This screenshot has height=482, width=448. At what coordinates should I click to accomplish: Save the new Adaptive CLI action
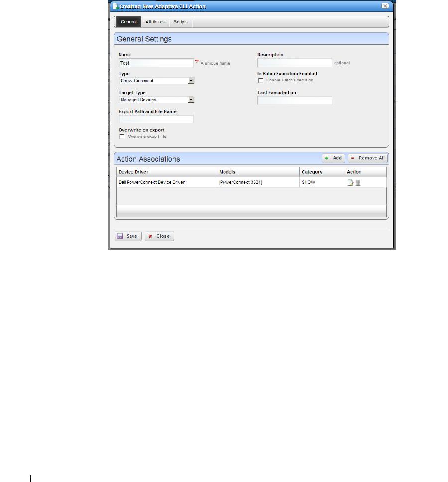point(128,236)
